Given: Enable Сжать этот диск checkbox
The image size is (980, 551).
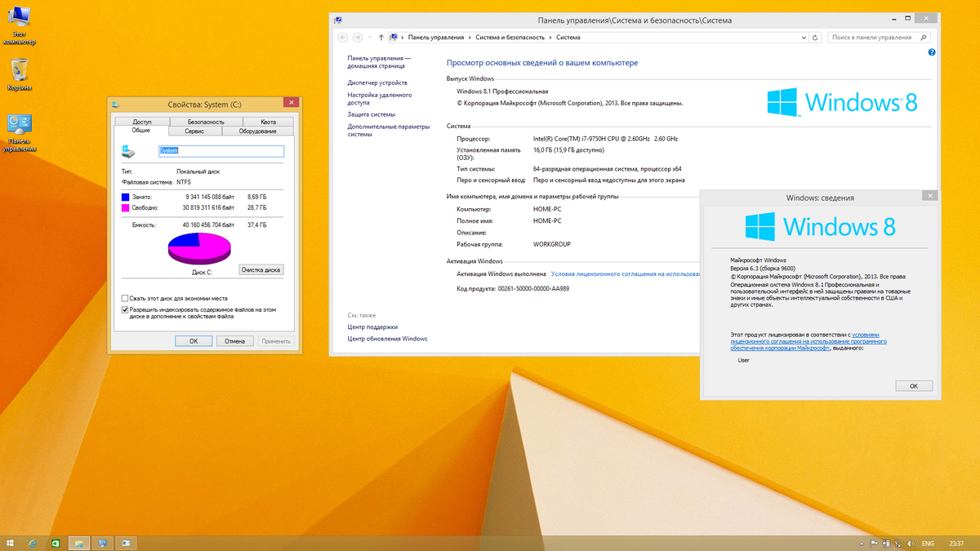Looking at the screenshot, I should (125, 299).
